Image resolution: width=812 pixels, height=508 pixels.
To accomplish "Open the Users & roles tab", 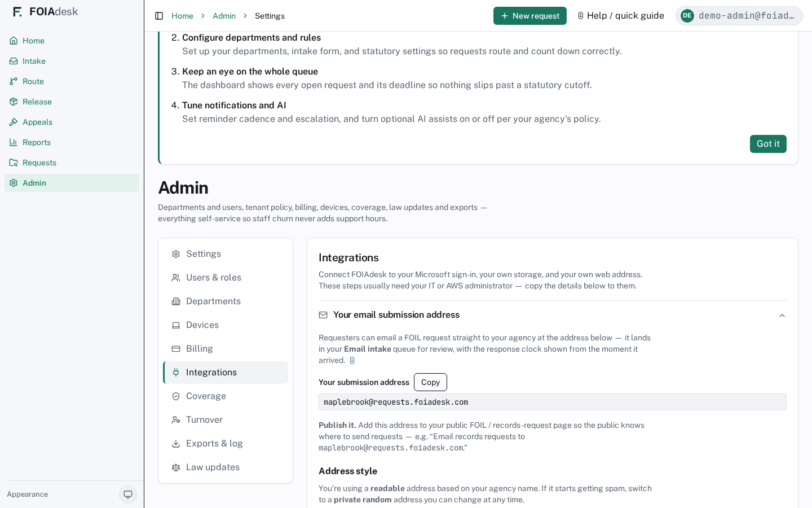I will (226, 278).
